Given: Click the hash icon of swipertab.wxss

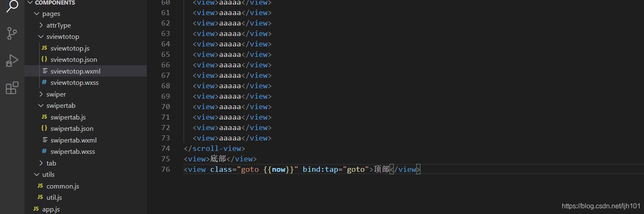Looking at the screenshot, I should 44,151.
